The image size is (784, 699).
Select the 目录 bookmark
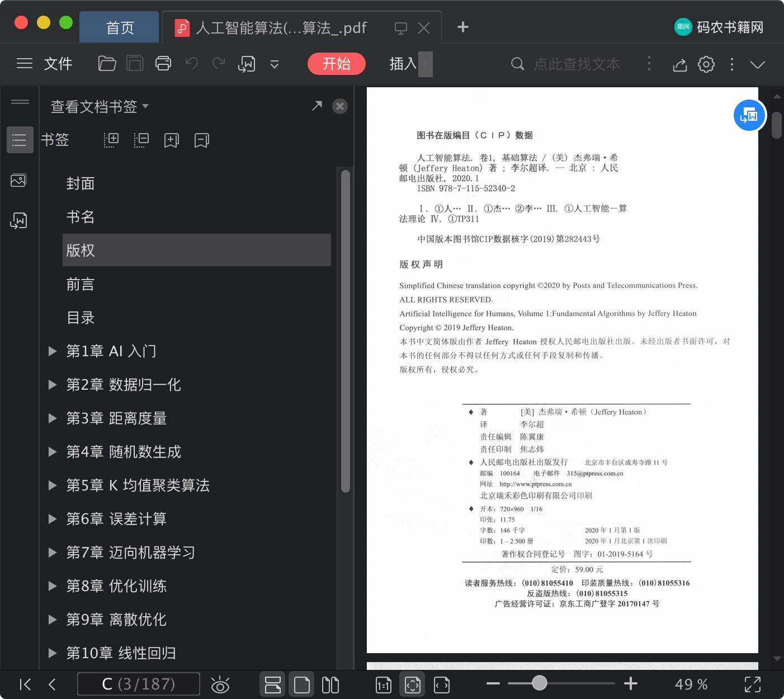81,318
